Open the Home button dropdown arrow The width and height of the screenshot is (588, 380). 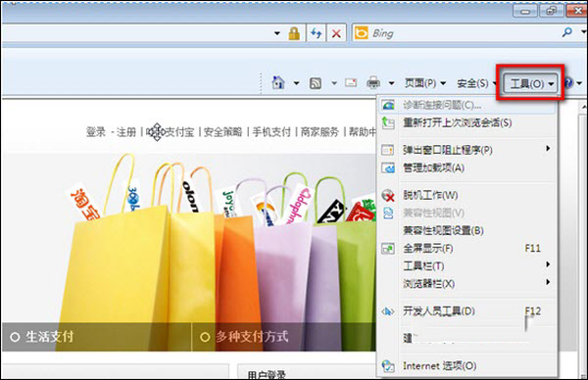[296, 83]
